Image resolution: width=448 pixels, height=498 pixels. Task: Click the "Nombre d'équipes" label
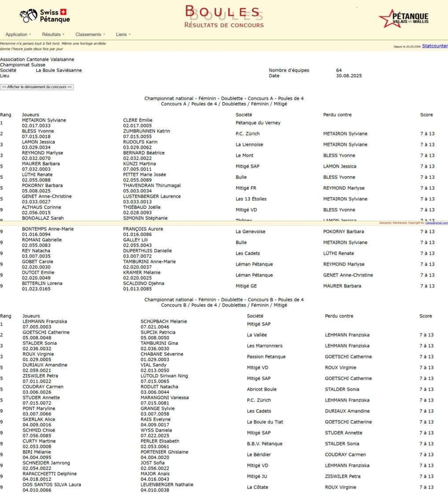[289, 70]
